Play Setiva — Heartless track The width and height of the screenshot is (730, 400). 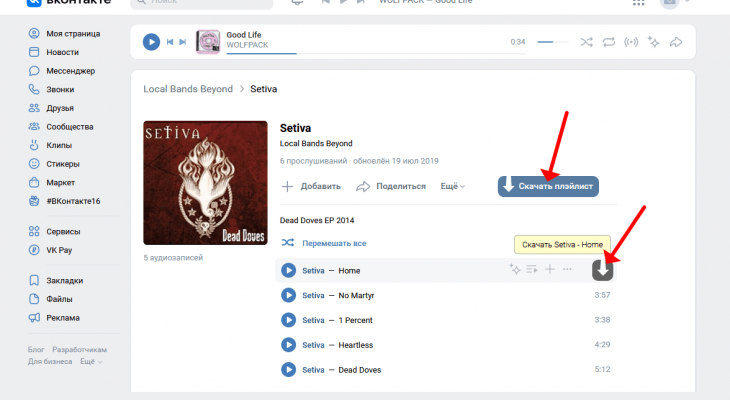[288, 345]
